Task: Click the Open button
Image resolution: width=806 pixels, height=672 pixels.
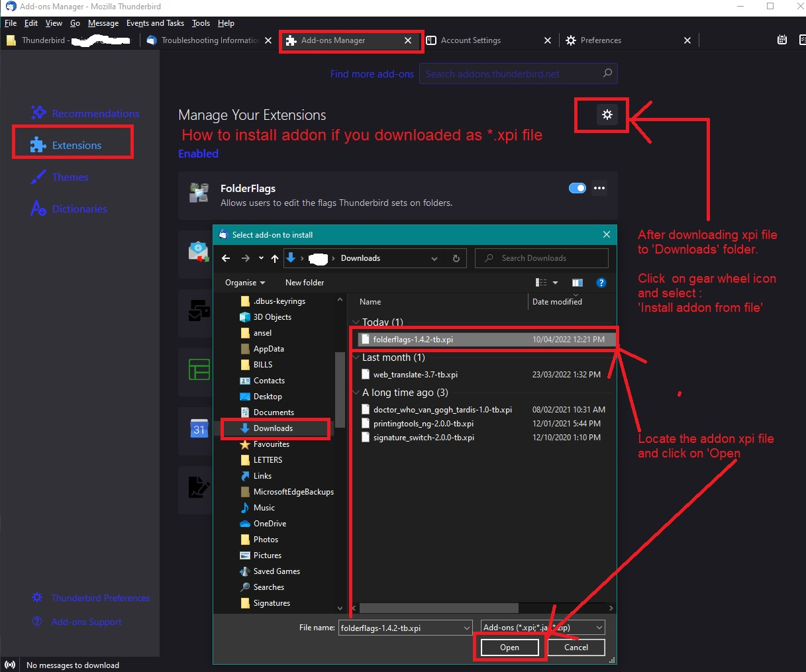Action: coord(509,648)
